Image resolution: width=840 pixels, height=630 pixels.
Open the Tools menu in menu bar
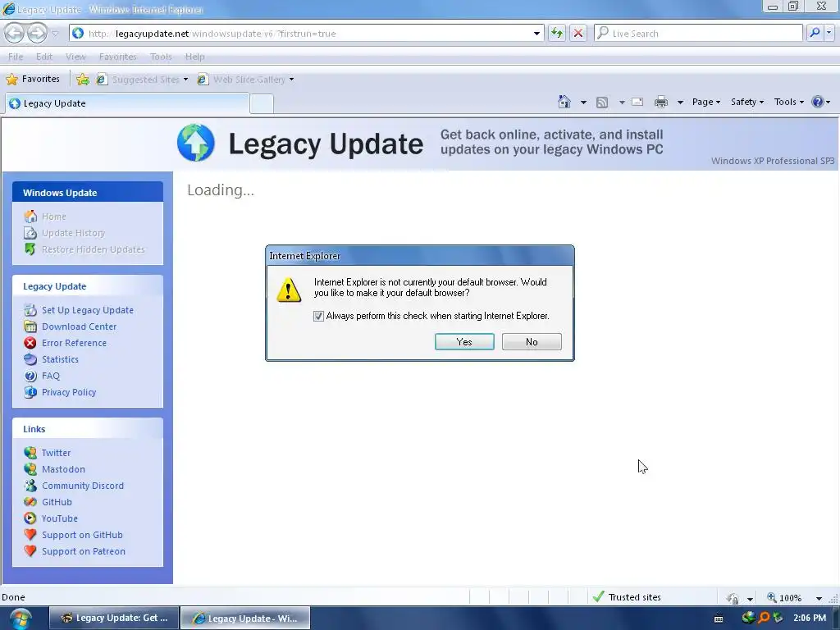click(x=161, y=57)
